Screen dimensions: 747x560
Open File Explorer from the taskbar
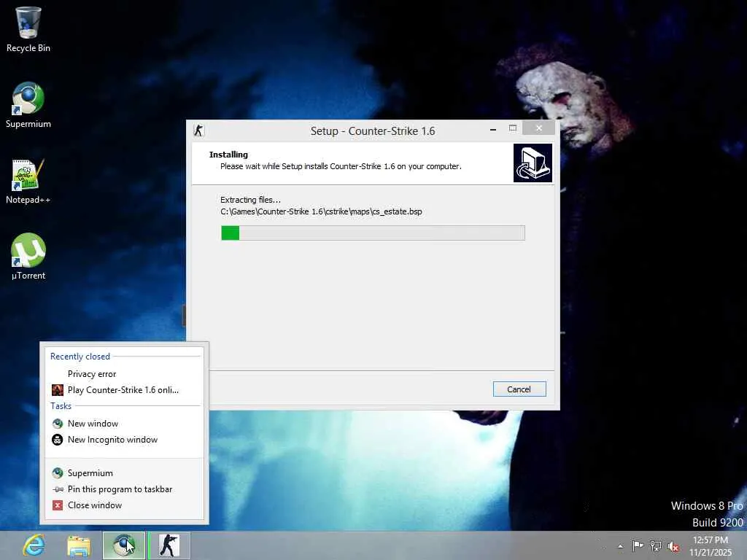(79, 545)
